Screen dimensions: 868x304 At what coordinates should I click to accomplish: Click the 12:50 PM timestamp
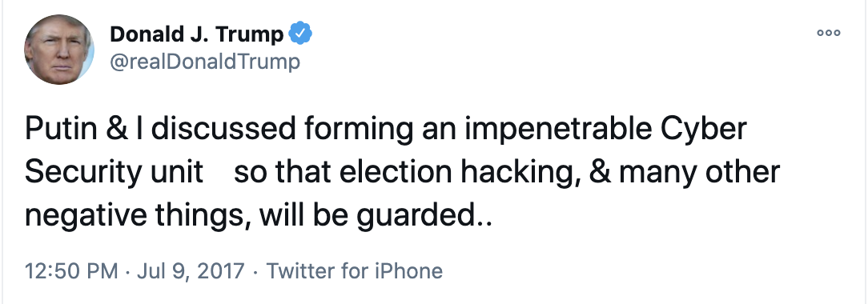pyautogui.click(x=71, y=271)
